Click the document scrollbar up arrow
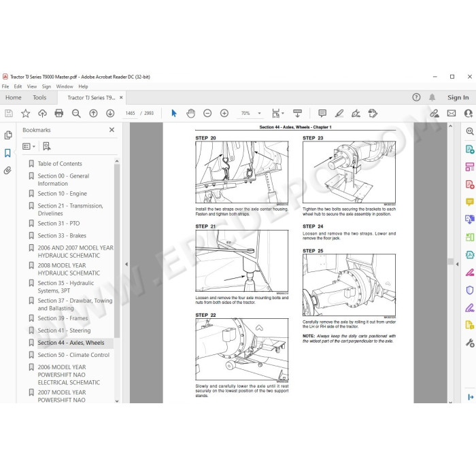The height and width of the screenshot is (476, 476). point(451,126)
